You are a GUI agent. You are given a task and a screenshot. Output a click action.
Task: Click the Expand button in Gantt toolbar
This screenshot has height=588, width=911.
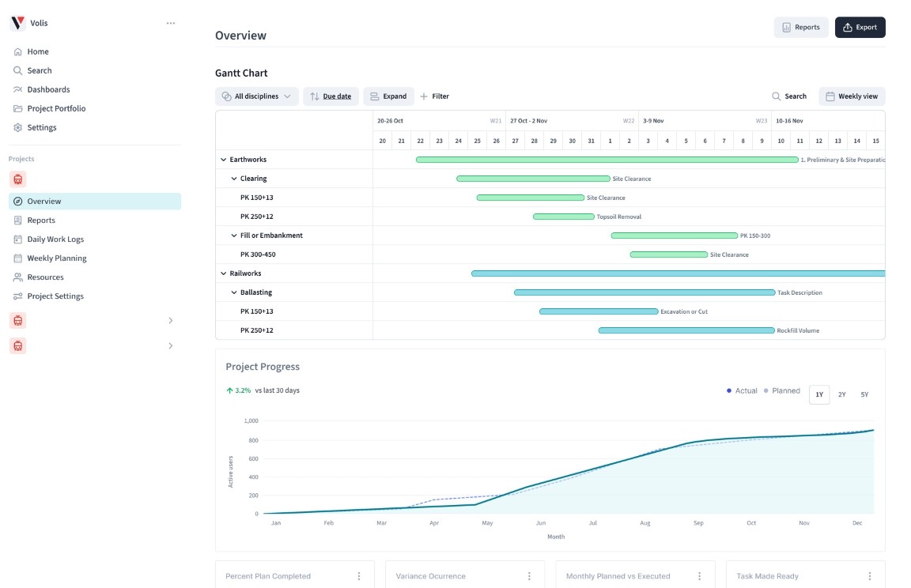point(389,96)
